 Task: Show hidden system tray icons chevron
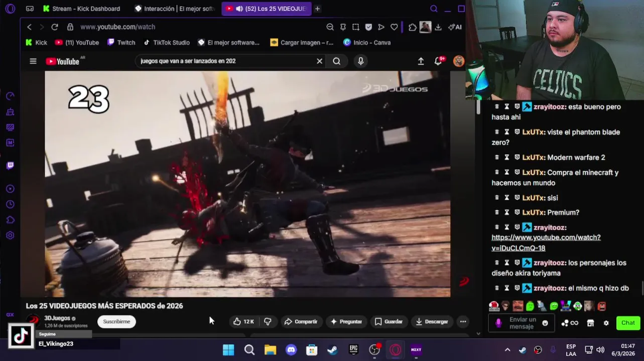coord(507,350)
